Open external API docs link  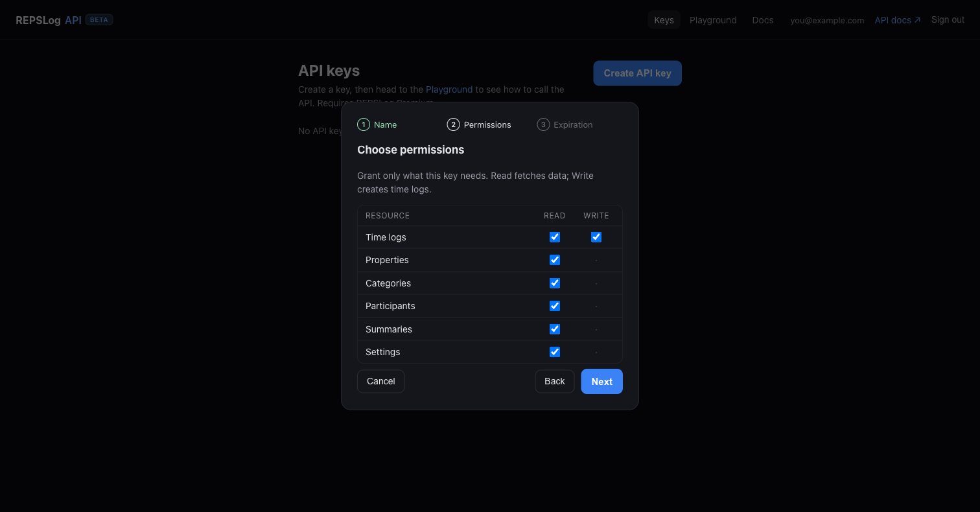click(x=898, y=20)
